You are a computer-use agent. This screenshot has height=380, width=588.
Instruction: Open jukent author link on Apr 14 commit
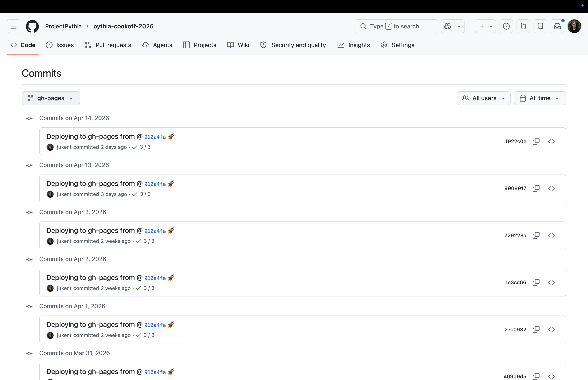(x=64, y=147)
